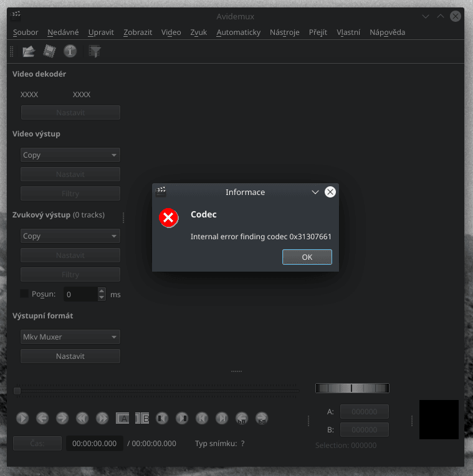This screenshot has height=476, width=473.
Task: Click the Zvukový výstup (0 tracks) label
Action: click(59, 215)
